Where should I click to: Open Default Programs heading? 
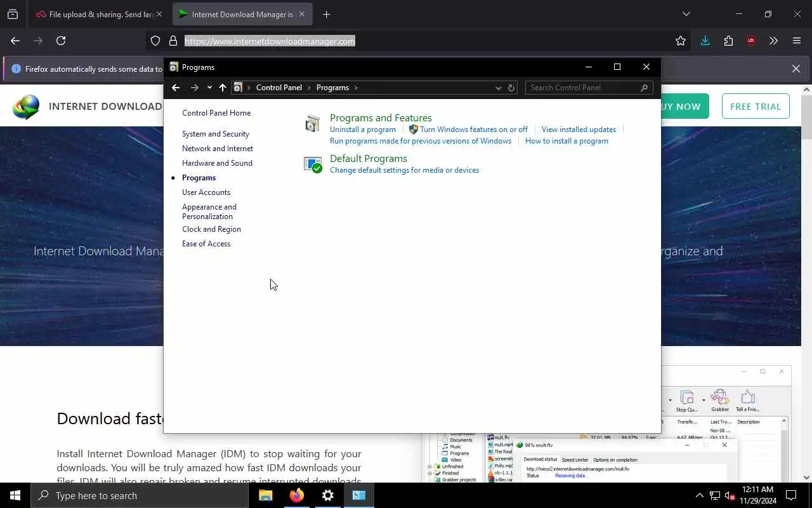pos(369,158)
